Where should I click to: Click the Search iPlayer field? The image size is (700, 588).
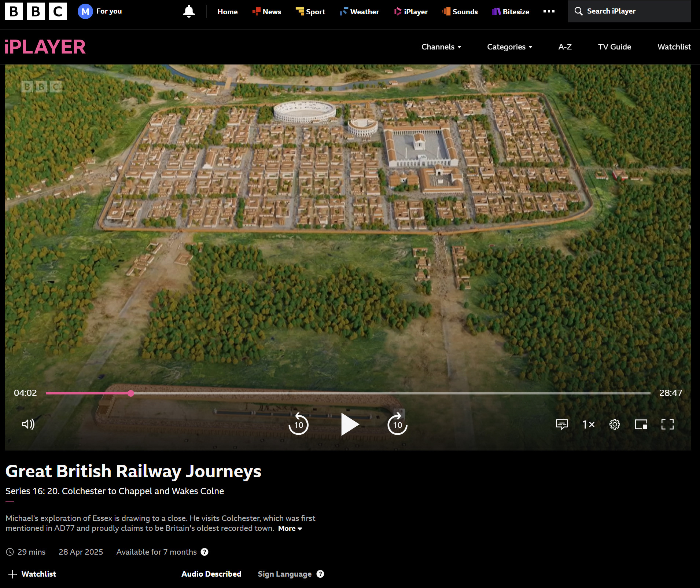(630, 11)
